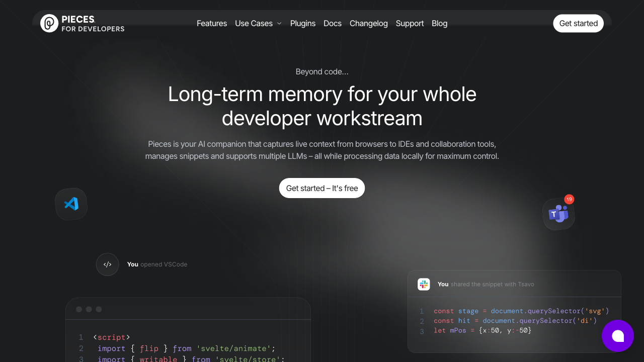Click the '<script>' line in editor
This screenshot has width=644, height=362.
click(112, 337)
